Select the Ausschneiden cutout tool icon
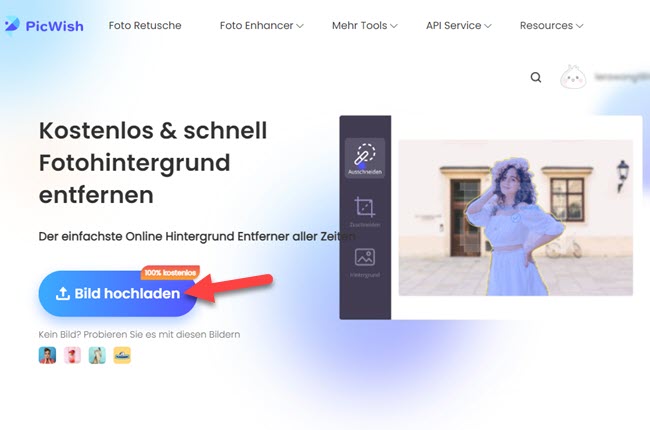650x430 pixels. pos(365,158)
